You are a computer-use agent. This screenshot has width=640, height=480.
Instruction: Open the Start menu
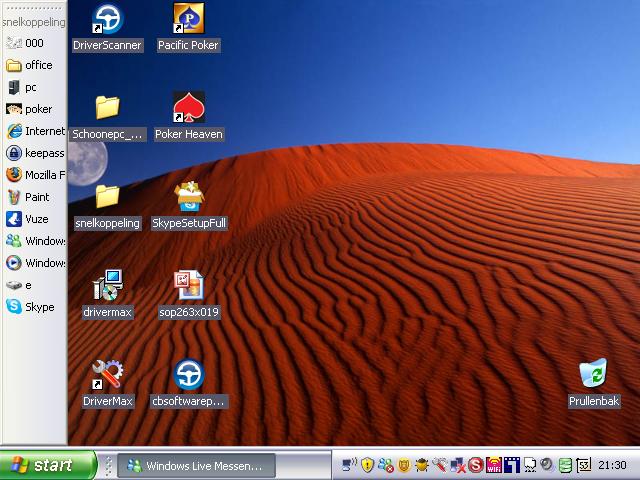pos(48,464)
